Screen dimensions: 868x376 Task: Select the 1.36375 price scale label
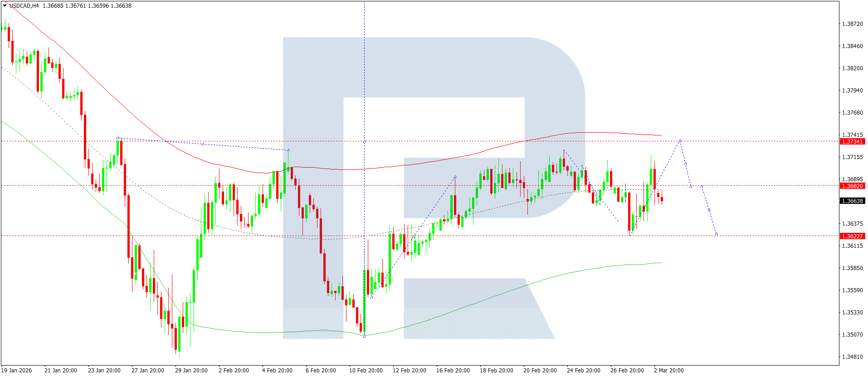(852, 224)
